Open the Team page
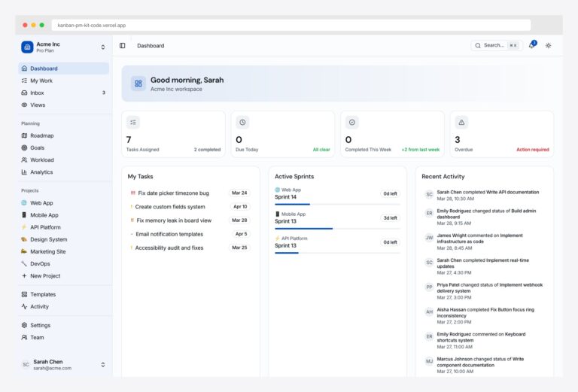 click(63, 338)
